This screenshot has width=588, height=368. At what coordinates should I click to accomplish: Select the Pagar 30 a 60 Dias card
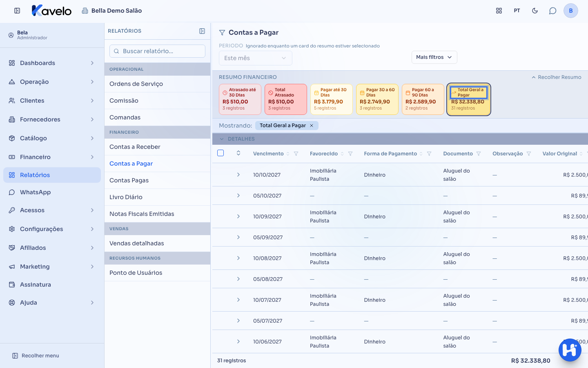(x=377, y=99)
